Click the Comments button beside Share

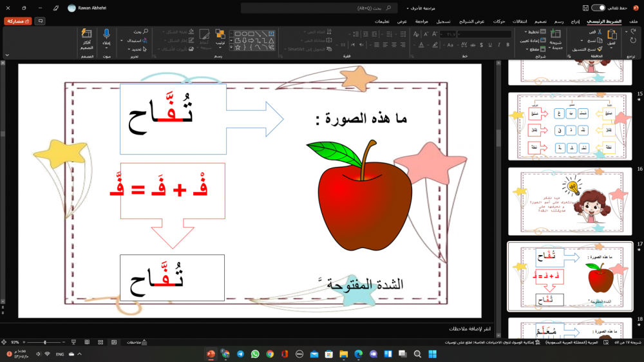click(40, 21)
